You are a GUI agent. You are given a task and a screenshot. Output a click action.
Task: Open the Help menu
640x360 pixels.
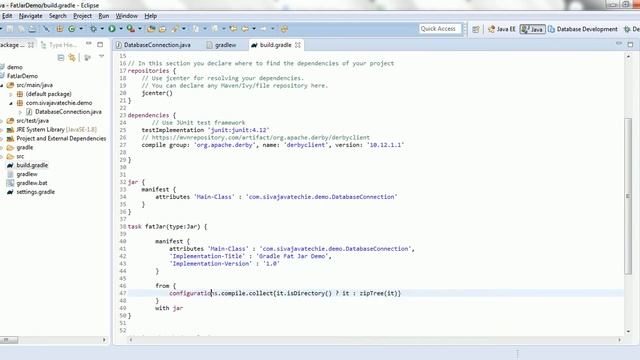pos(151,16)
